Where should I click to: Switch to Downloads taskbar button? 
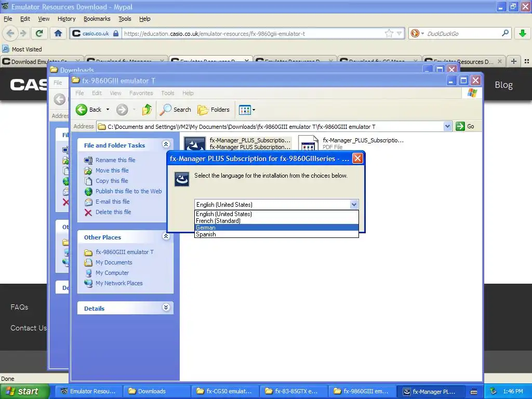(x=156, y=391)
